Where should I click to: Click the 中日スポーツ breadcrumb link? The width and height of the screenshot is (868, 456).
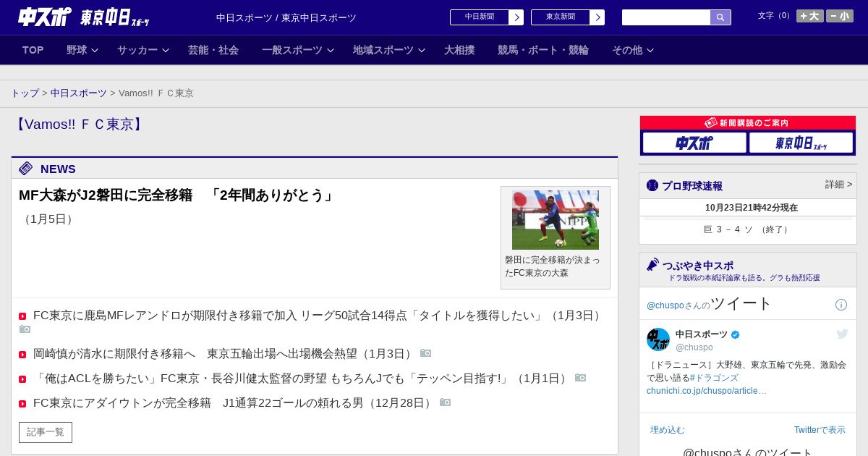79,93
